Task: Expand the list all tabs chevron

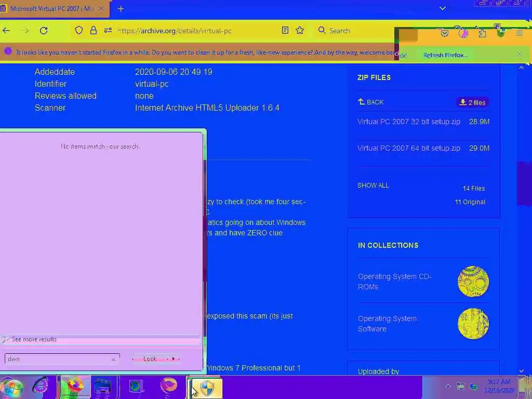Action: click(x=443, y=8)
